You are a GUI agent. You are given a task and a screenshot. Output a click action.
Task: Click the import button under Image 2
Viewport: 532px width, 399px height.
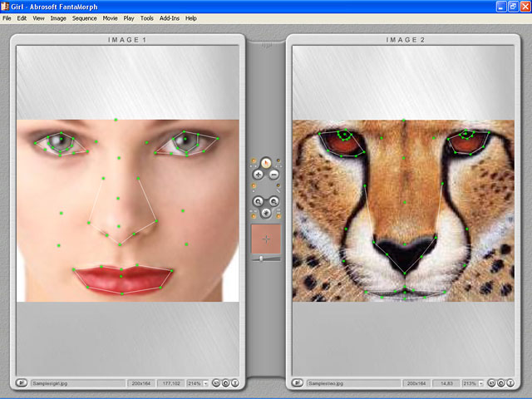298,383
